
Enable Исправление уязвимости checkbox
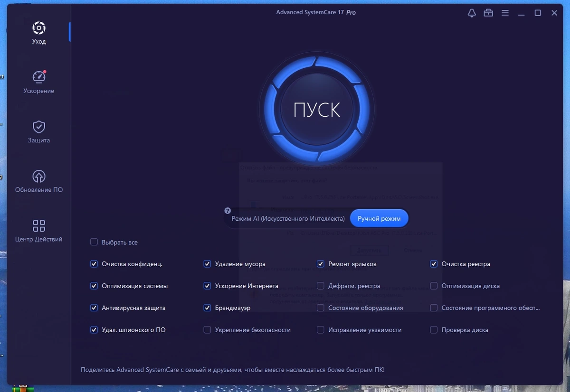coord(321,329)
